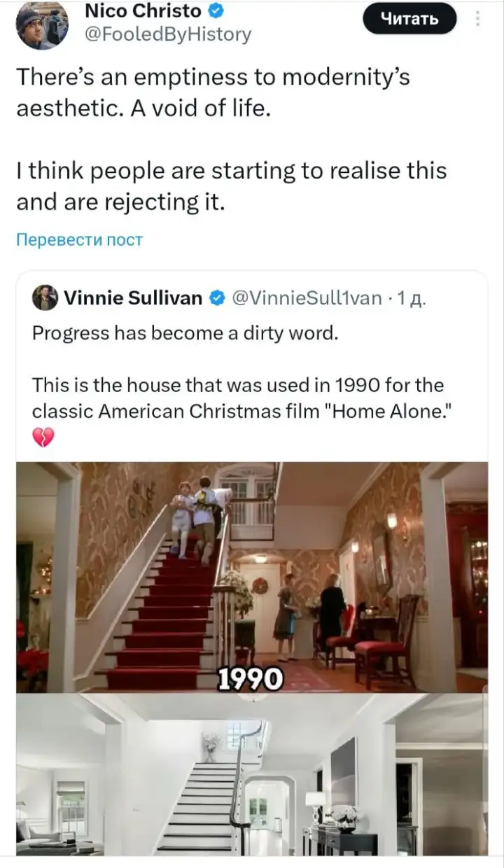Click the "Home Alone" film sentence in quote
This screenshot has width=504, height=868.
coord(238,398)
